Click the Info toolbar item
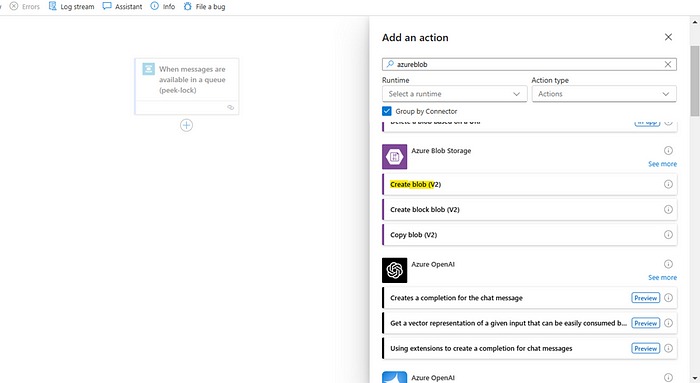This screenshot has width=700, height=383. point(162,7)
